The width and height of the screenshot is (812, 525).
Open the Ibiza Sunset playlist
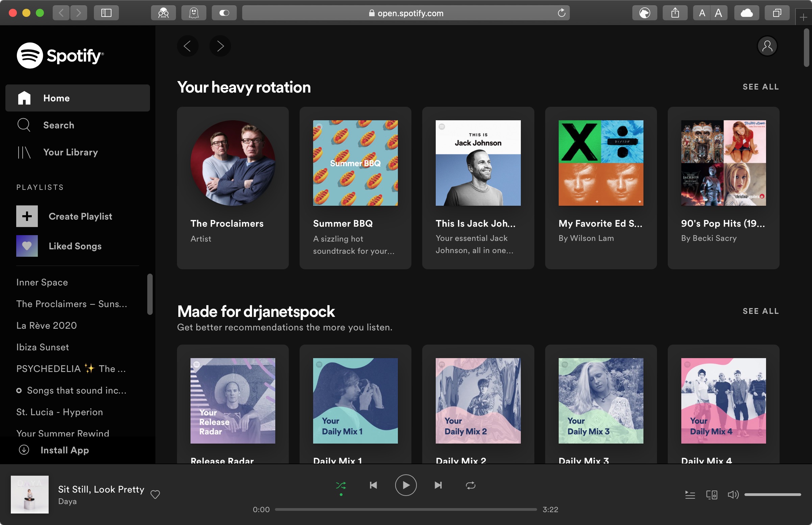pyautogui.click(x=43, y=347)
